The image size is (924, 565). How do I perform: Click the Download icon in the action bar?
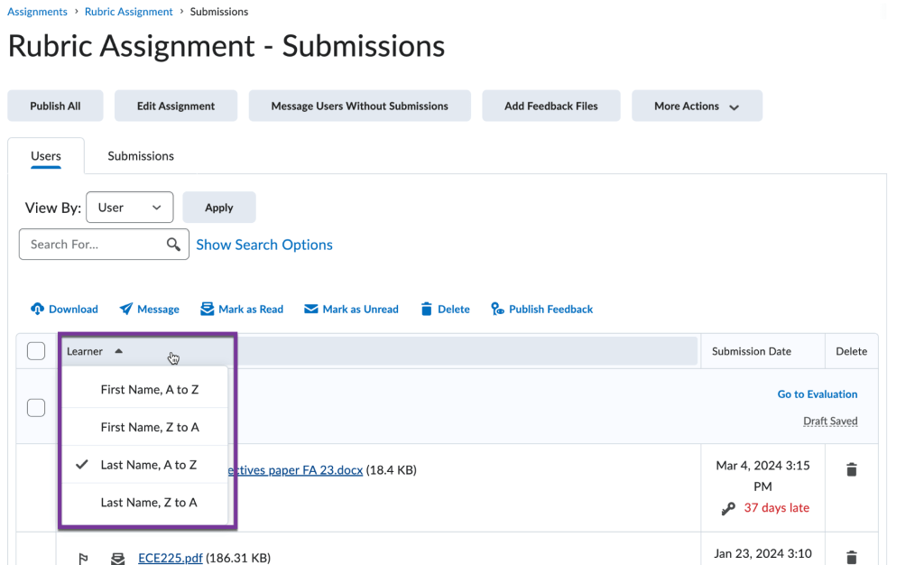coord(37,309)
